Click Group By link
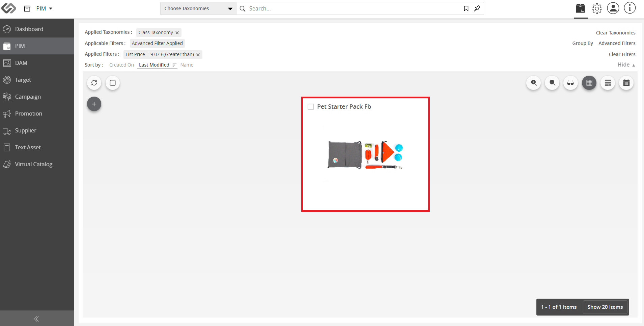 (583, 43)
